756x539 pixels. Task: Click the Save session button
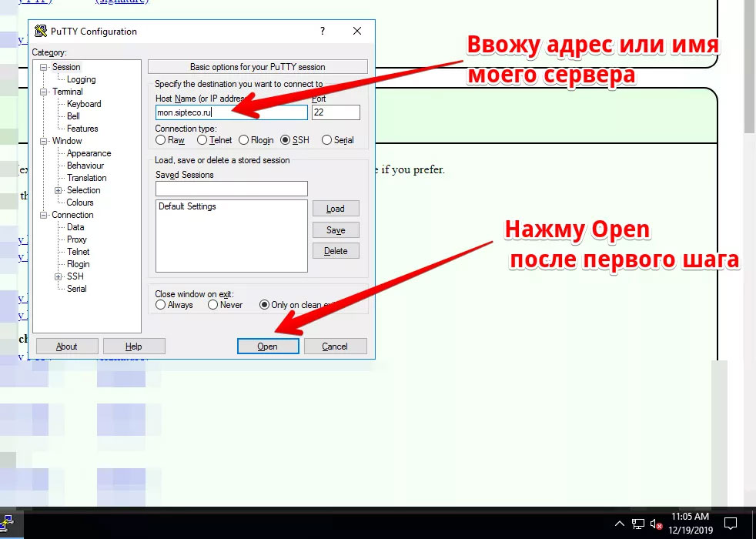point(336,230)
